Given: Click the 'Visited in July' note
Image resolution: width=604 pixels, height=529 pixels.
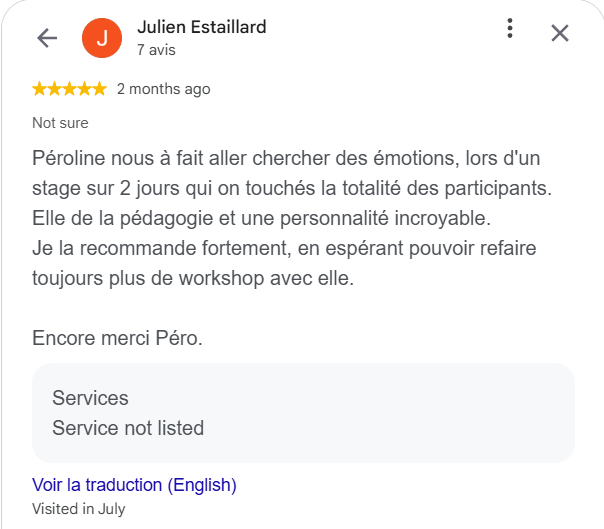Looking at the screenshot, I should pos(79,509).
